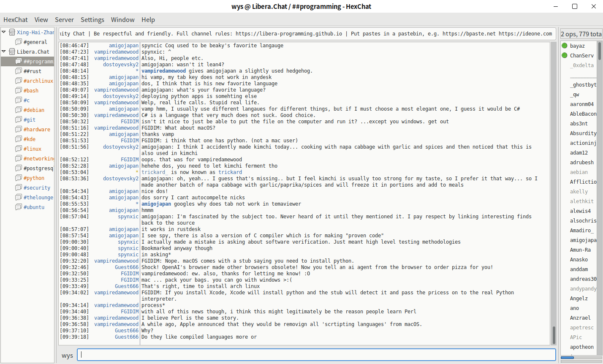Focus the message input field
This screenshot has width=603, height=364.
pos(317,355)
